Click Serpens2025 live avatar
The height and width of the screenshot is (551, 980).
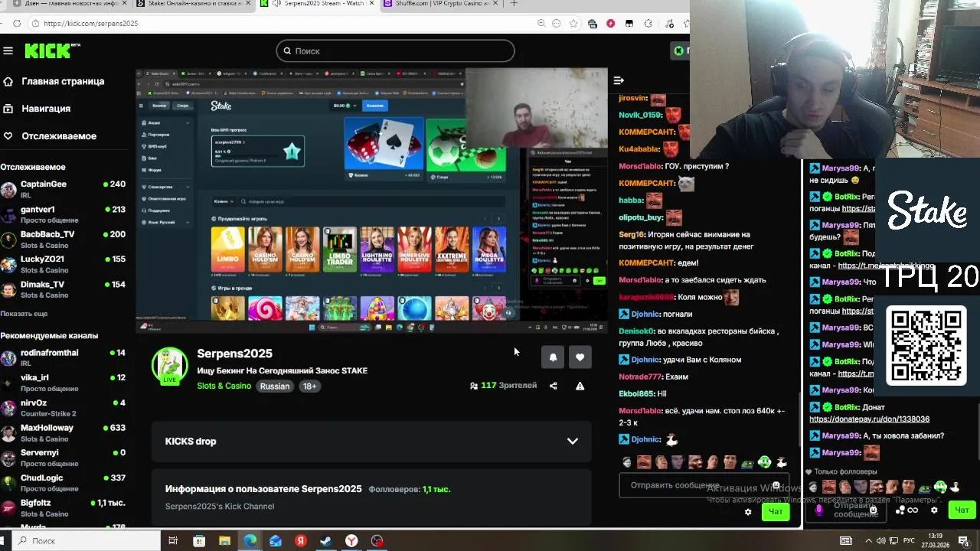169,366
